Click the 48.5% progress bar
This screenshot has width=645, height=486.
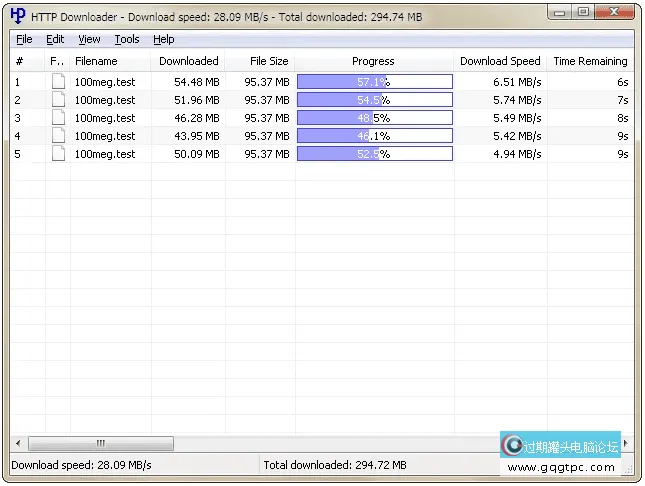[x=375, y=118]
